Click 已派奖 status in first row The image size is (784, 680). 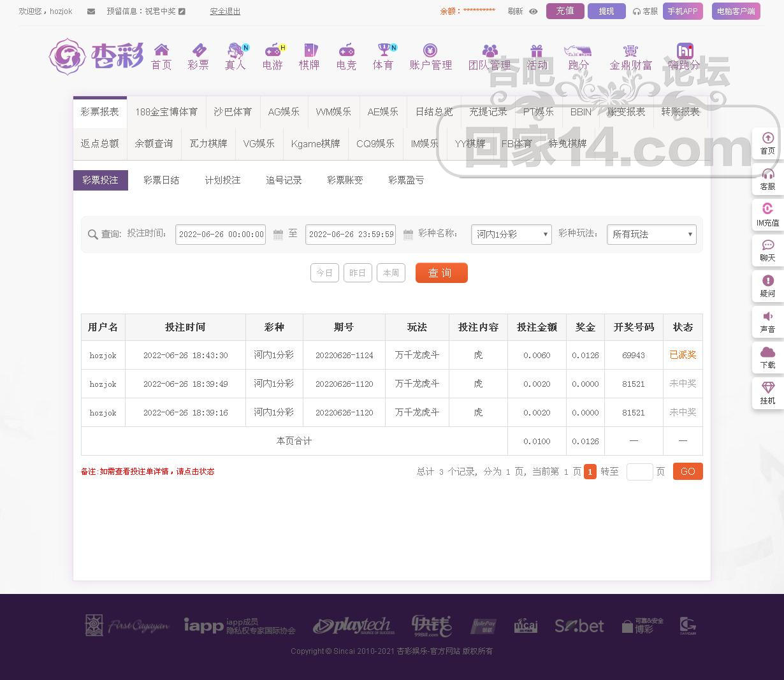point(683,355)
